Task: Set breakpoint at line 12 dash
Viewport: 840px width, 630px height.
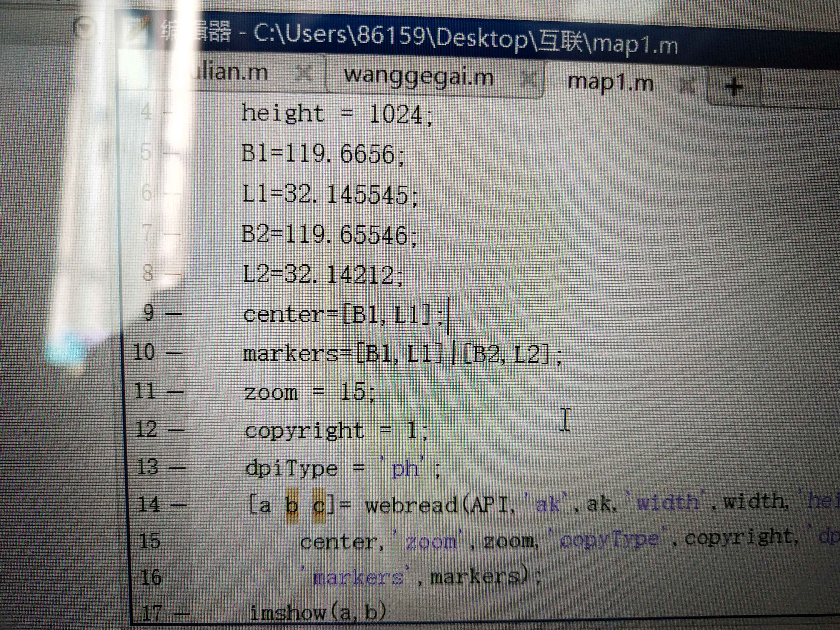Action: pos(176,430)
